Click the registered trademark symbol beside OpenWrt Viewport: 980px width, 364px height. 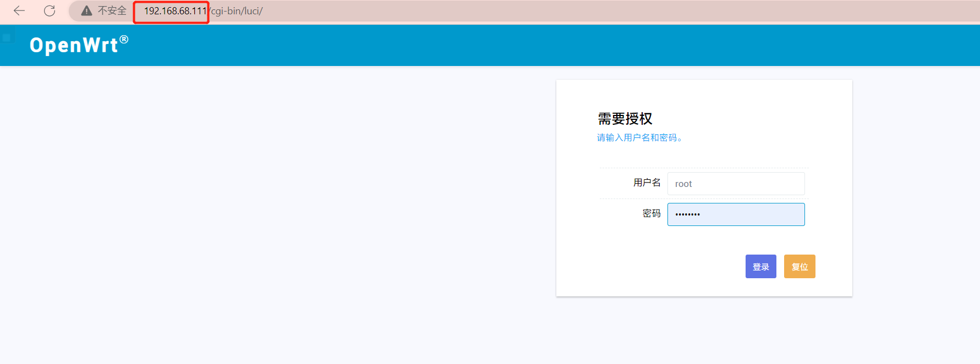pyautogui.click(x=124, y=40)
